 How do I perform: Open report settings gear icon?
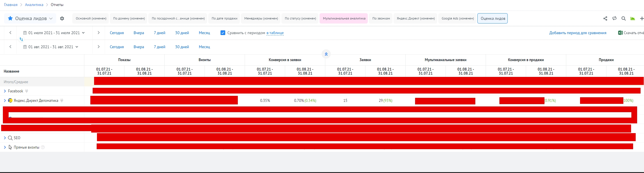pos(62,18)
